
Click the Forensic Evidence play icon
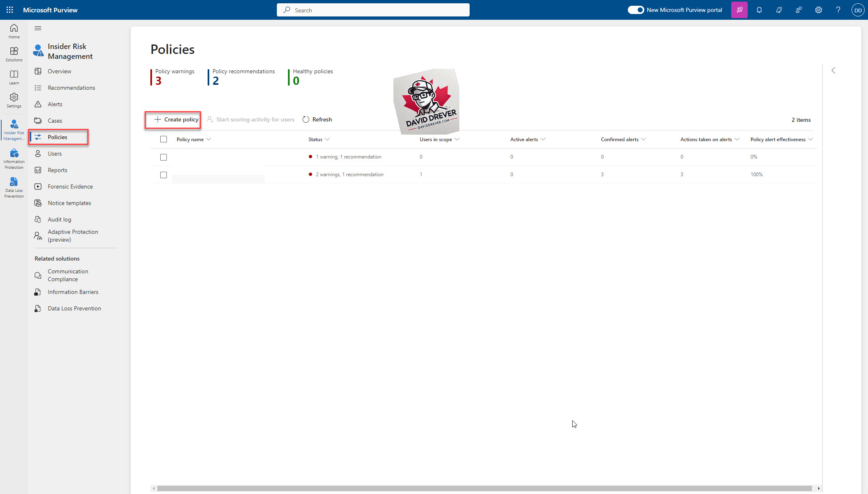pyautogui.click(x=38, y=186)
